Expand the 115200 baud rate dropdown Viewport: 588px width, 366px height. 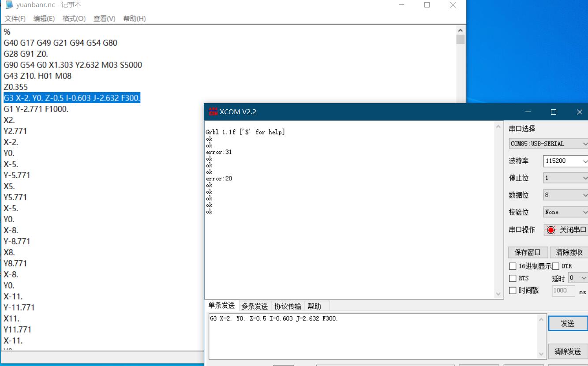[x=565, y=161]
